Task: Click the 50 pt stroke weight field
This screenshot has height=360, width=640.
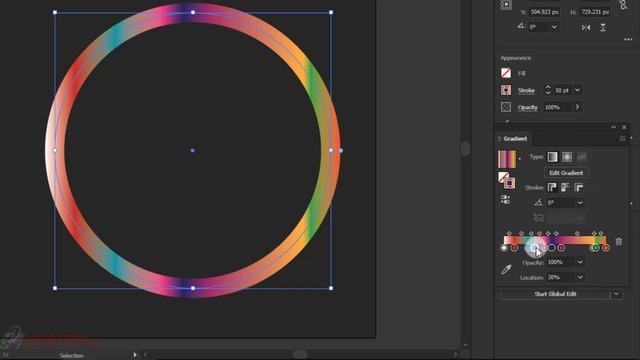Action: pos(562,90)
